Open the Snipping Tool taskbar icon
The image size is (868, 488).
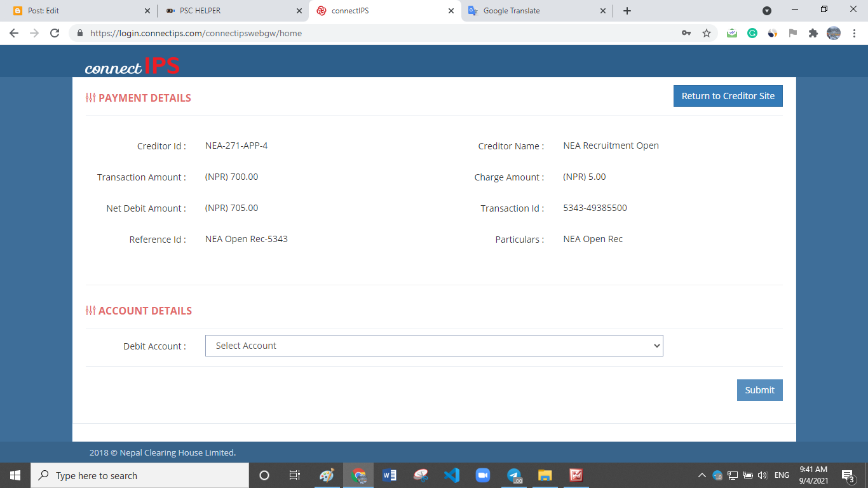421,475
